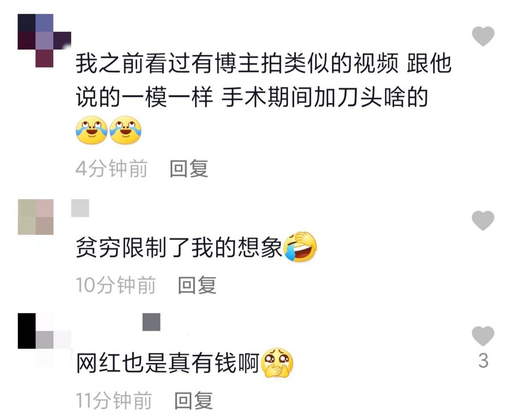
Task: Tap the second crying-laughing emoji in the first comment
Action: coord(126,130)
